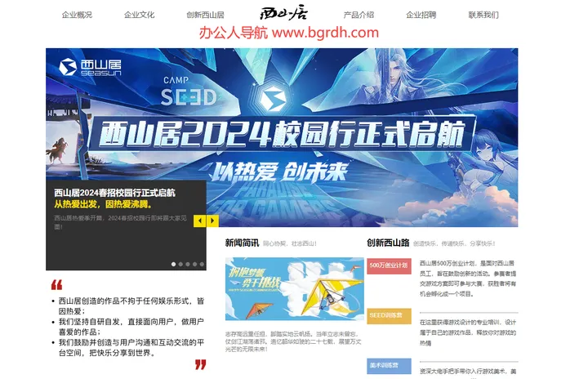Click the banner slogan 以热爱 创未来
The width and height of the screenshot is (588, 379).
[279, 172]
